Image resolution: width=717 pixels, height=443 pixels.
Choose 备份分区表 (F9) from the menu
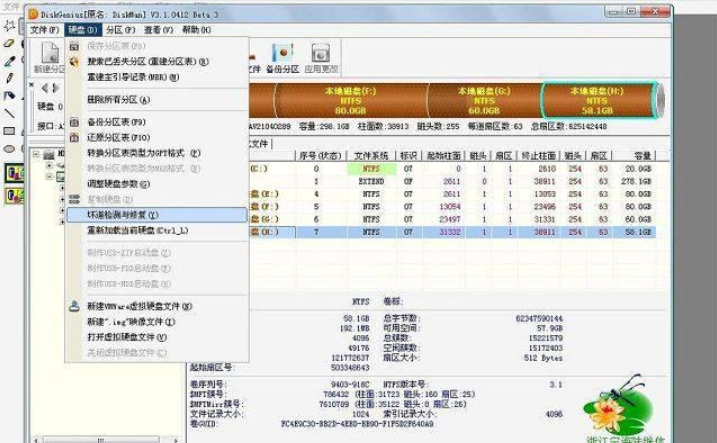click(x=117, y=122)
